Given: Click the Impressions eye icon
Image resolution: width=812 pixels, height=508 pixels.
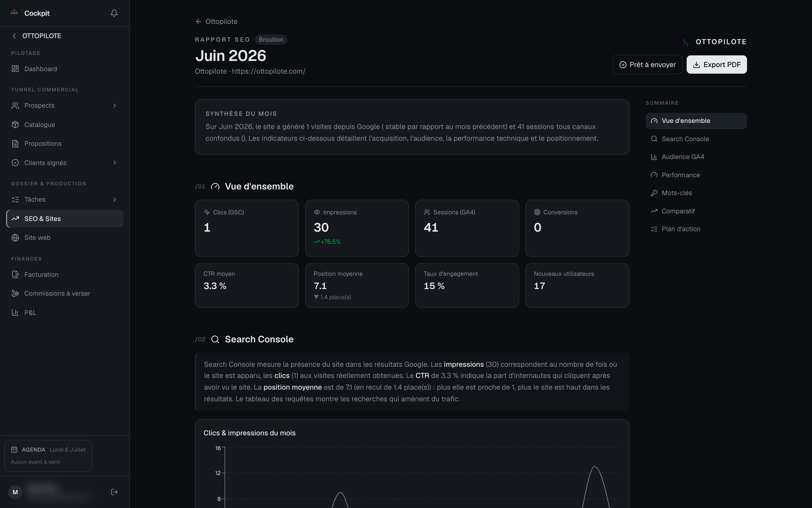Looking at the screenshot, I should click(317, 212).
